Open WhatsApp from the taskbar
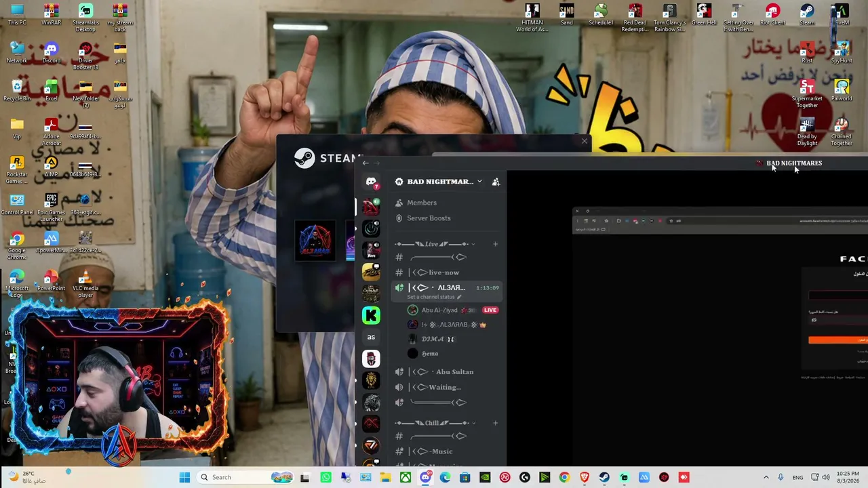The height and width of the screenshot is (488, 868). (326, 477)
